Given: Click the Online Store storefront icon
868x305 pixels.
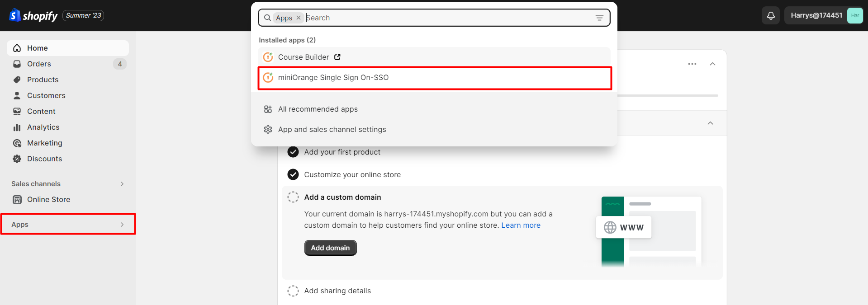Looking at the screenshot, I should (x=17, y=199).
